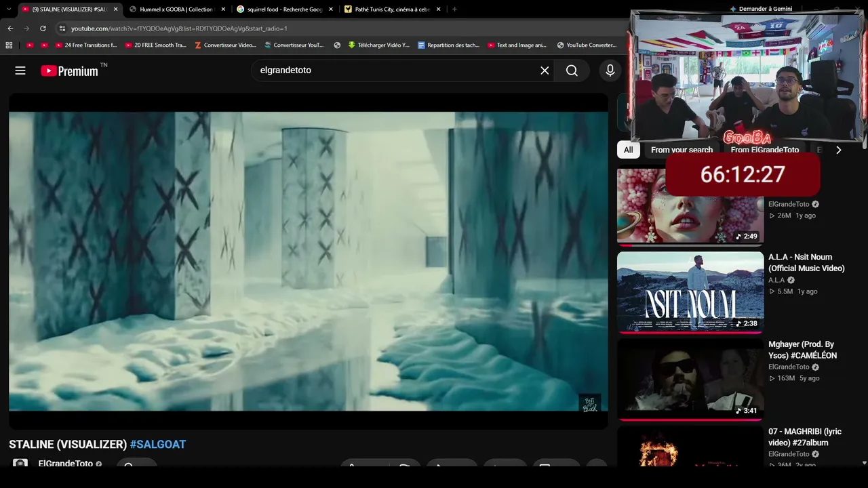Open the first YouTube icon bookmark
The height and width of the screenshot is (488, 868).
(30, 45)
